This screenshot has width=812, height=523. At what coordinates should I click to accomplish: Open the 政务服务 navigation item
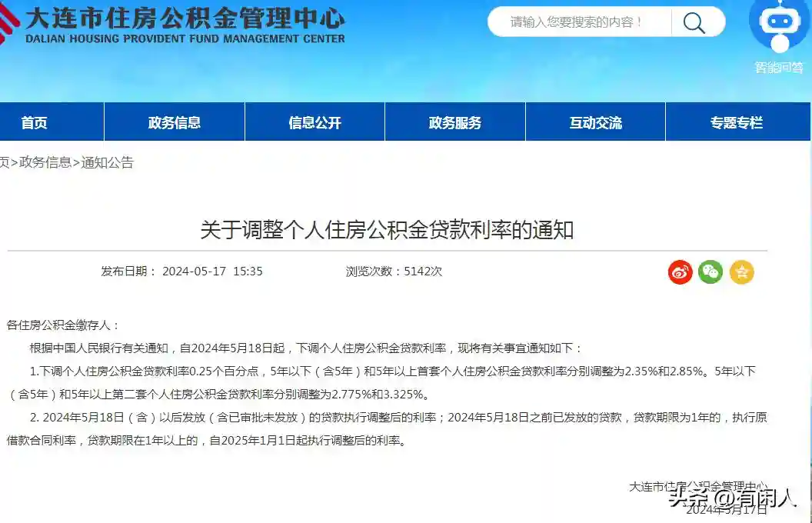(x=455, y=122)
